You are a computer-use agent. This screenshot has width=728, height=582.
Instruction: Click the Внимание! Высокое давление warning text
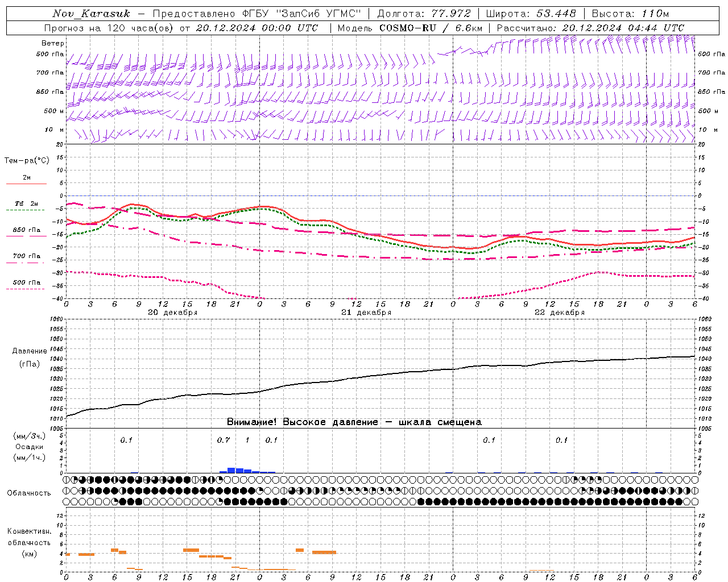(354, 422)
